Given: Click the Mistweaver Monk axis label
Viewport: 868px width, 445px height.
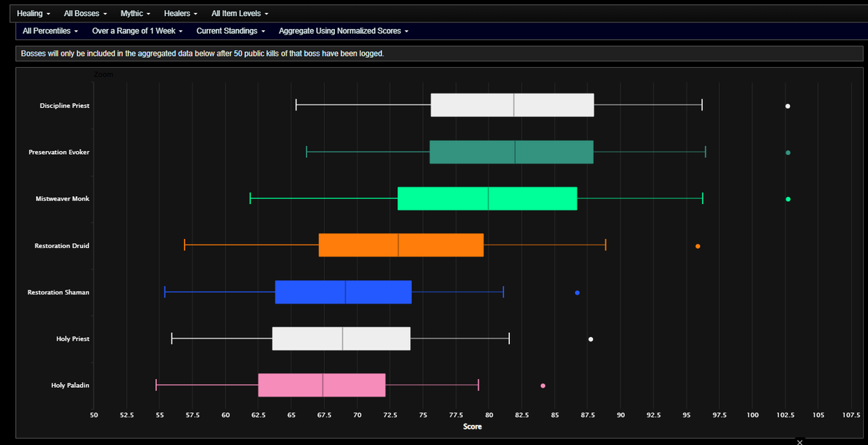Looking at the screenshot, I should click(63, 199).
